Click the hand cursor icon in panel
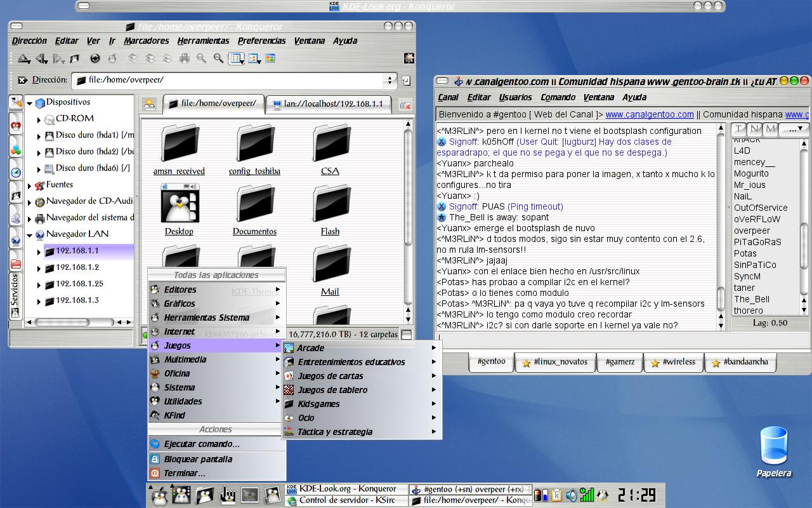 click(227, 495)
